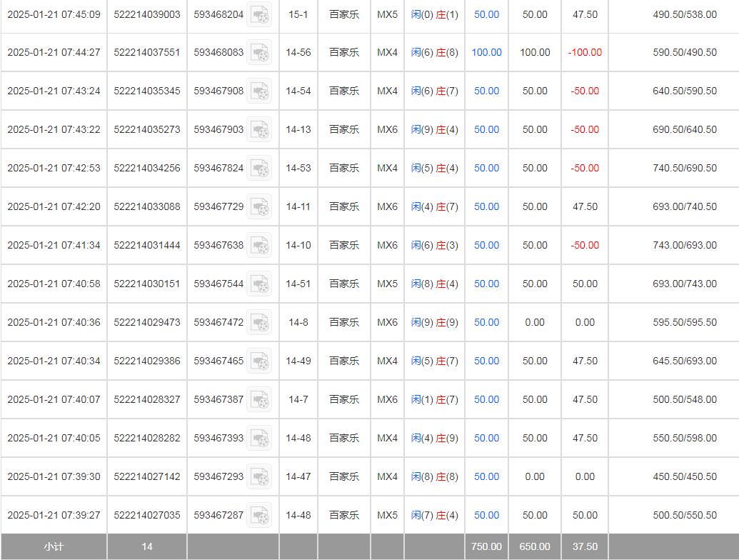Open video replay for round 593468204
Image resolution: width=739 pixels, height=560 pixels.
[x=260, y=15]
